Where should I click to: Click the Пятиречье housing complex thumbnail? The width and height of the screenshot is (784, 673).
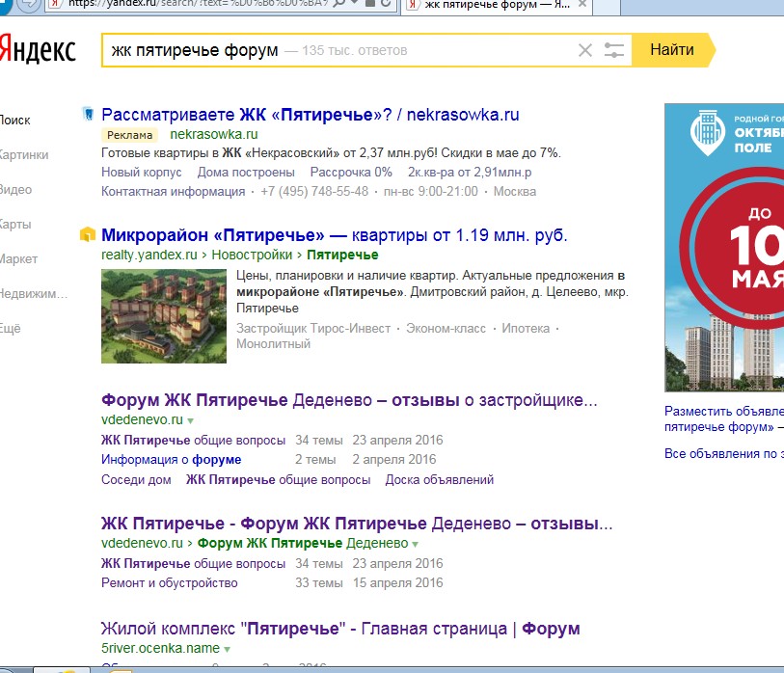164,316
